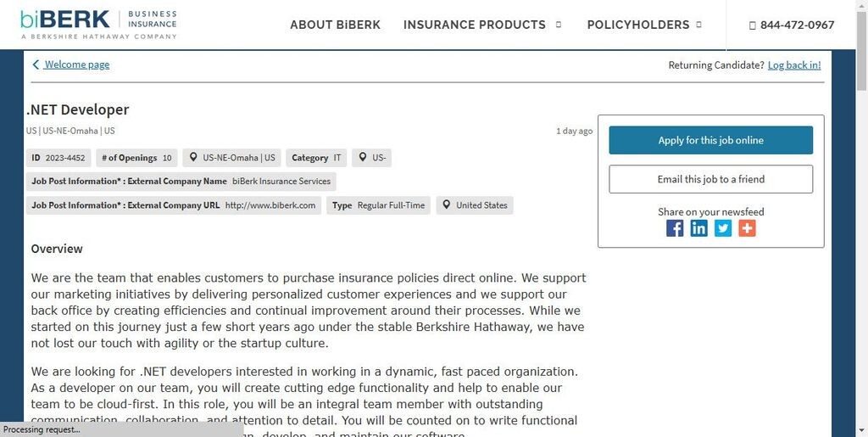Image resolution: width=868 pixels, height=437 pixels.
Task: Click Apply for this job online
Action: [711, 140]
